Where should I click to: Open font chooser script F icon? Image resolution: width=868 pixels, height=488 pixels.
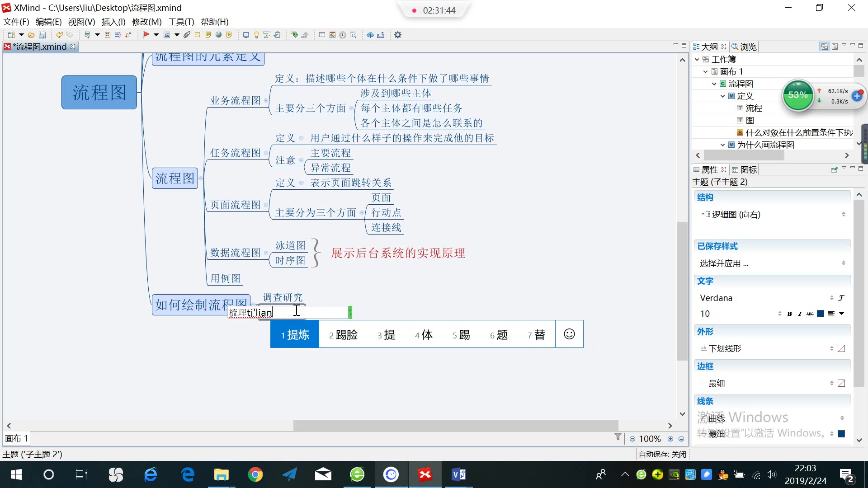click(x=841, y=298)
